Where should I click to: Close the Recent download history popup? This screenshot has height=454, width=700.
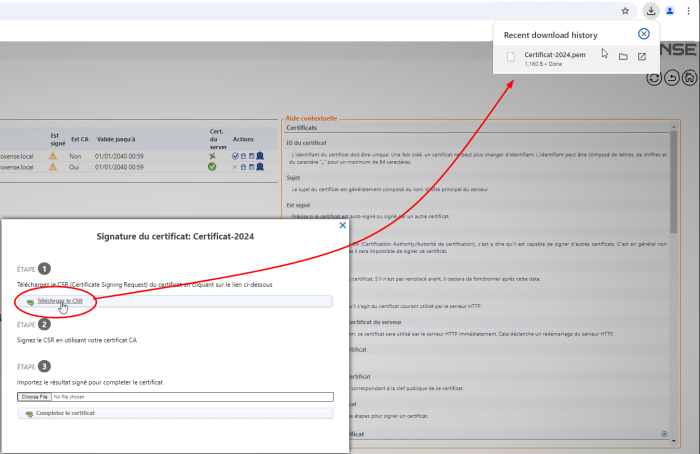(644, 34)
